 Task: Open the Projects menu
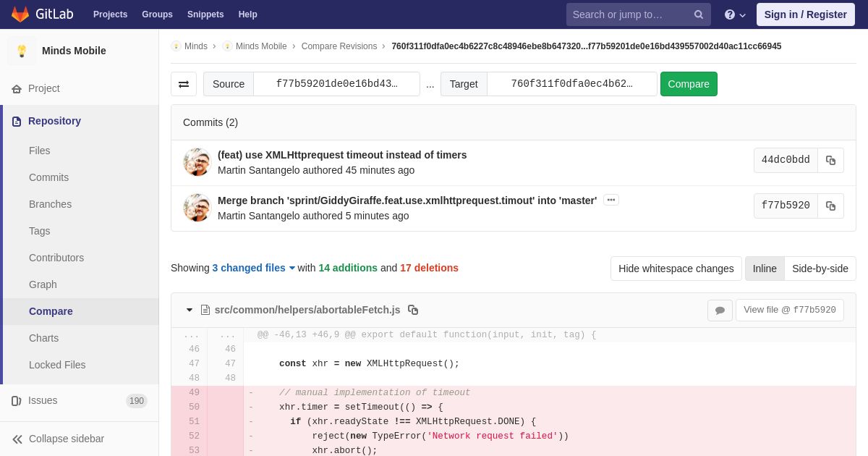111,14
